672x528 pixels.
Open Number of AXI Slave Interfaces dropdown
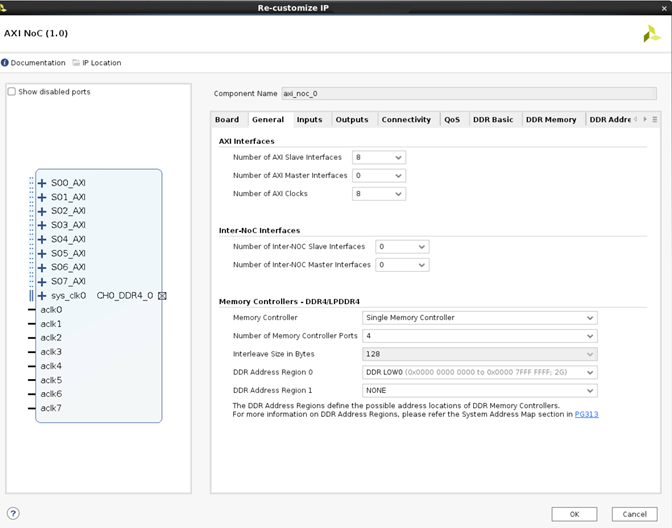(379, 157)
